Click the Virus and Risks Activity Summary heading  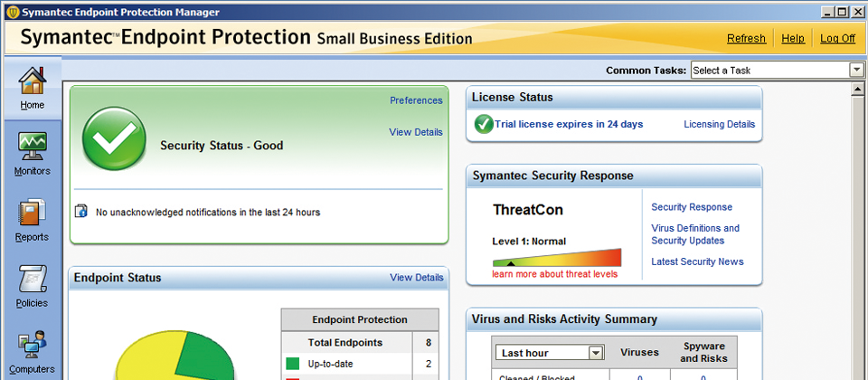[564, 319]
